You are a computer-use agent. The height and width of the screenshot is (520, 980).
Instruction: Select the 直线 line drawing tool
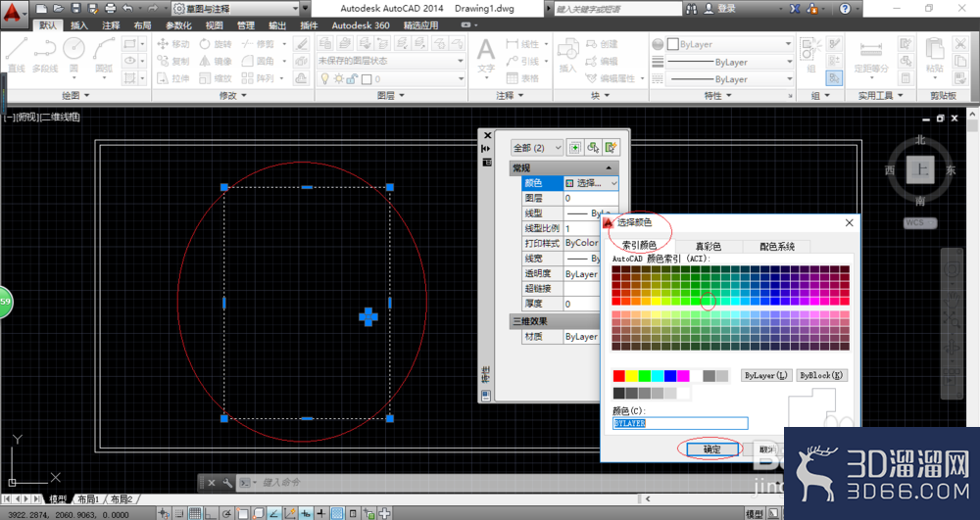coord(17,55)
